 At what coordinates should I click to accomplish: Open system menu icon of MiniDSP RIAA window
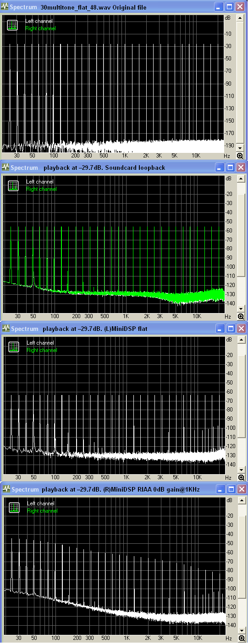6,489
